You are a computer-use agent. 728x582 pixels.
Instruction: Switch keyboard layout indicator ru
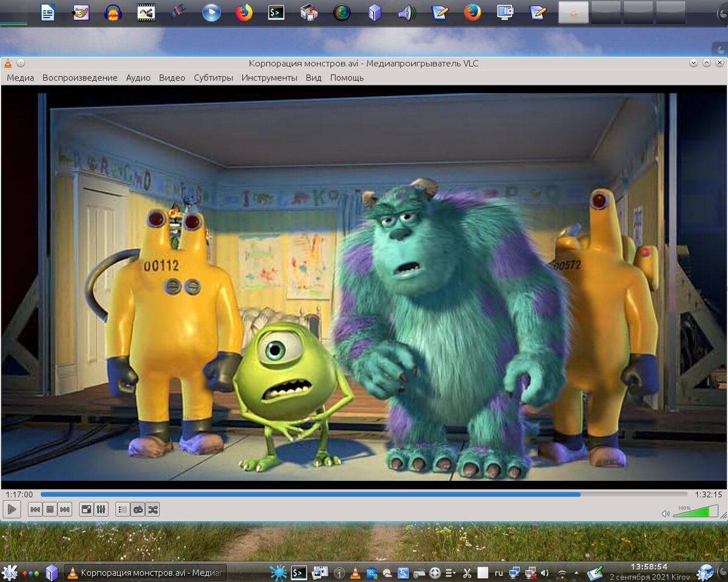499,573
